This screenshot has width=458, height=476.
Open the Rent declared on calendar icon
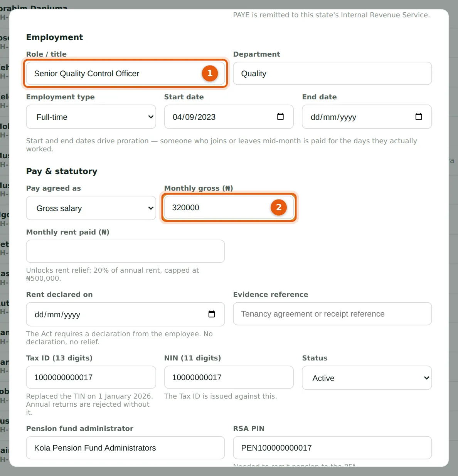(211, 314)
